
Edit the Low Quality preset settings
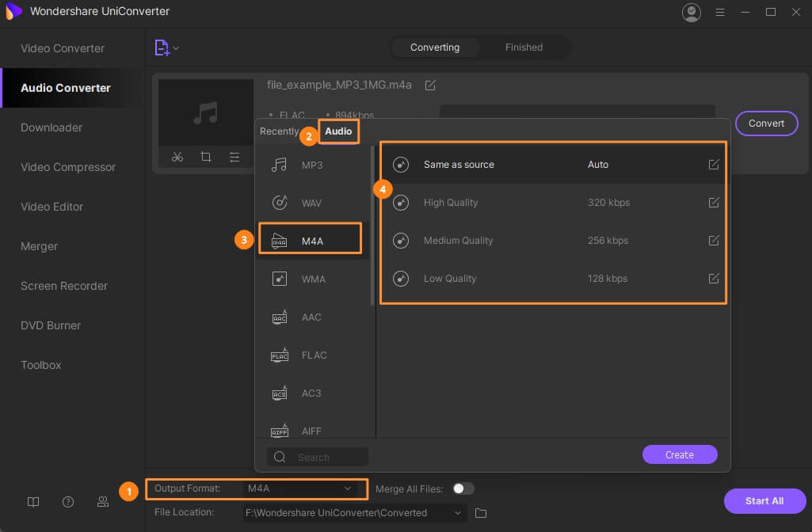(x=714, y=279)
